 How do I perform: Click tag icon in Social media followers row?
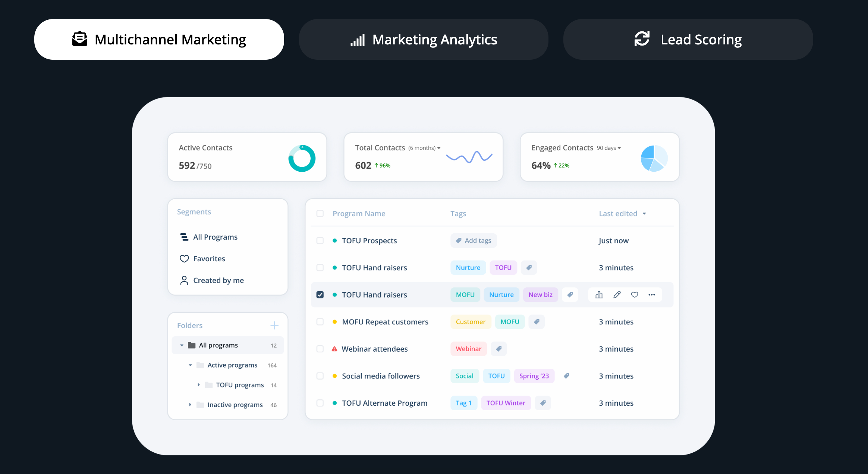[x=566, y=376]
